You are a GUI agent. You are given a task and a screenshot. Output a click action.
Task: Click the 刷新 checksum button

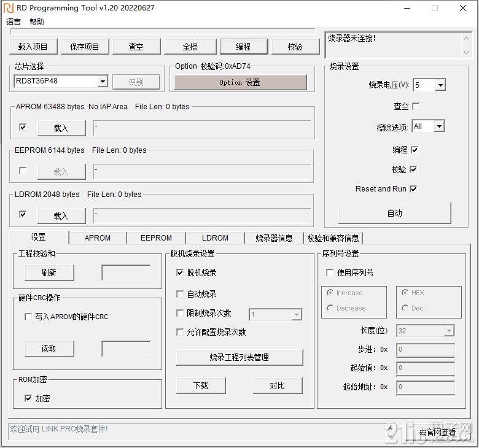coord(49,272)
